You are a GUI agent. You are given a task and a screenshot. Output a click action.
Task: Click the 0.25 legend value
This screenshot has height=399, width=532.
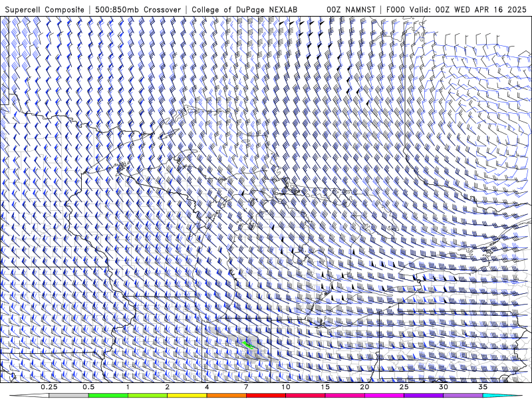49,387
